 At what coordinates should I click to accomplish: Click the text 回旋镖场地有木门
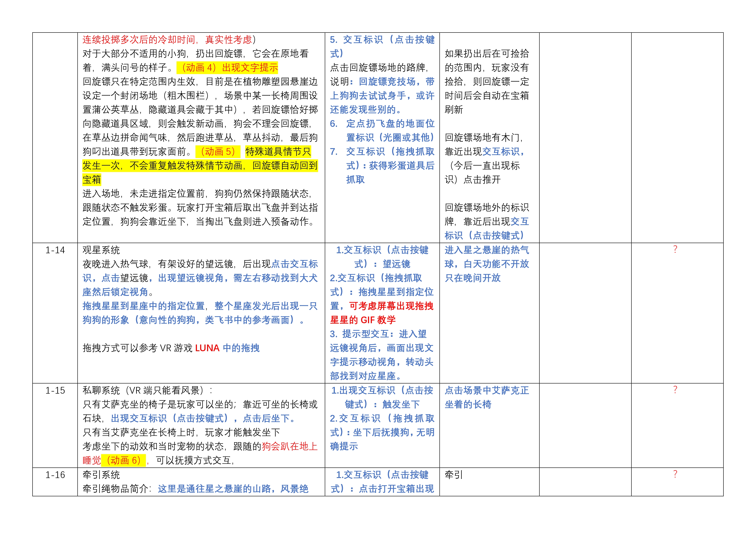482,138
